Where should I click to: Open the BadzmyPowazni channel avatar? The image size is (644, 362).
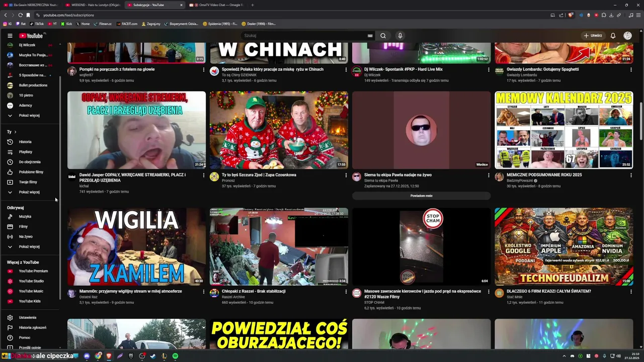point(499,176)
